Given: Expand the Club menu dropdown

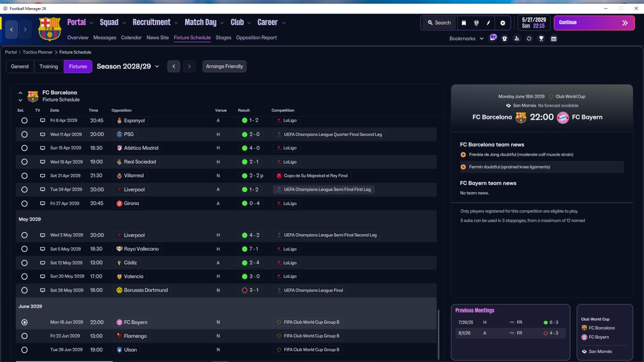Looking at the screenshot, I should pyautogui.click(x=249, y=23).
